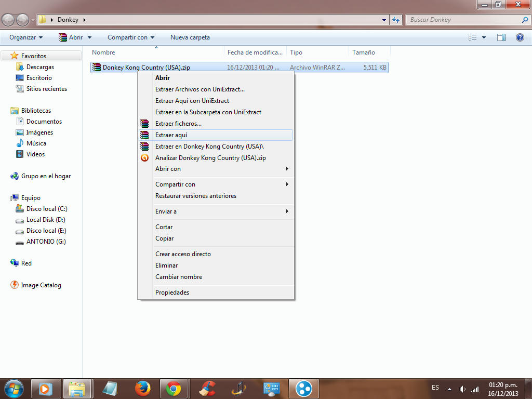Open the change view dropdown arrow
Viewport: 532px width, 399px height.
click(x=484, y=37)
